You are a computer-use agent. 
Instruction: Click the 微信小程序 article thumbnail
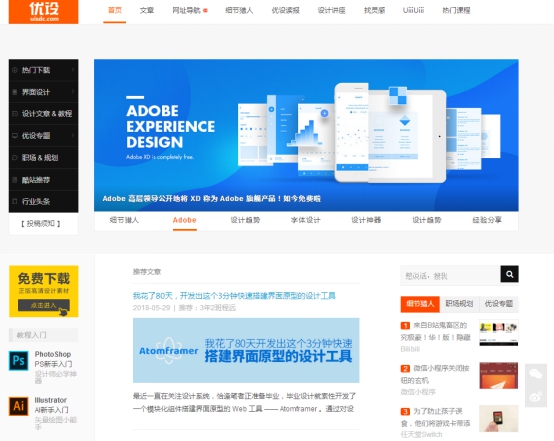[499, 375]
